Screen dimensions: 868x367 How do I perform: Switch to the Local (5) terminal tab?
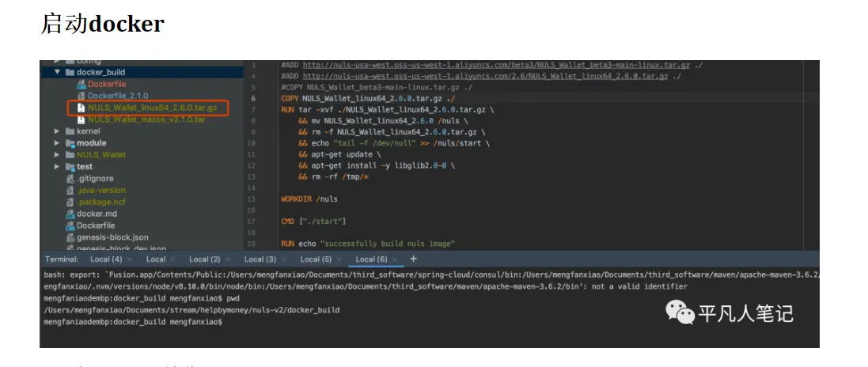click(316, 259)
